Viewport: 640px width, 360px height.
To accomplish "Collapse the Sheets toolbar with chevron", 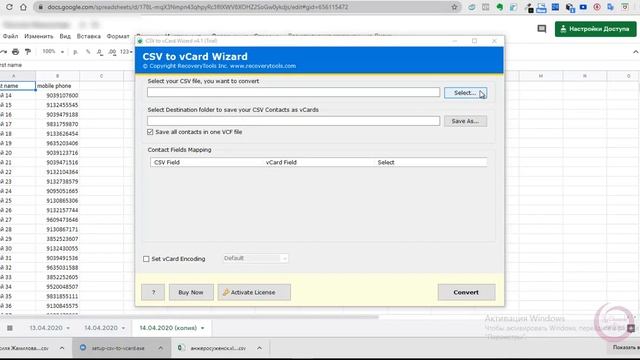I will pyautogui.click(x=636, y=52).
